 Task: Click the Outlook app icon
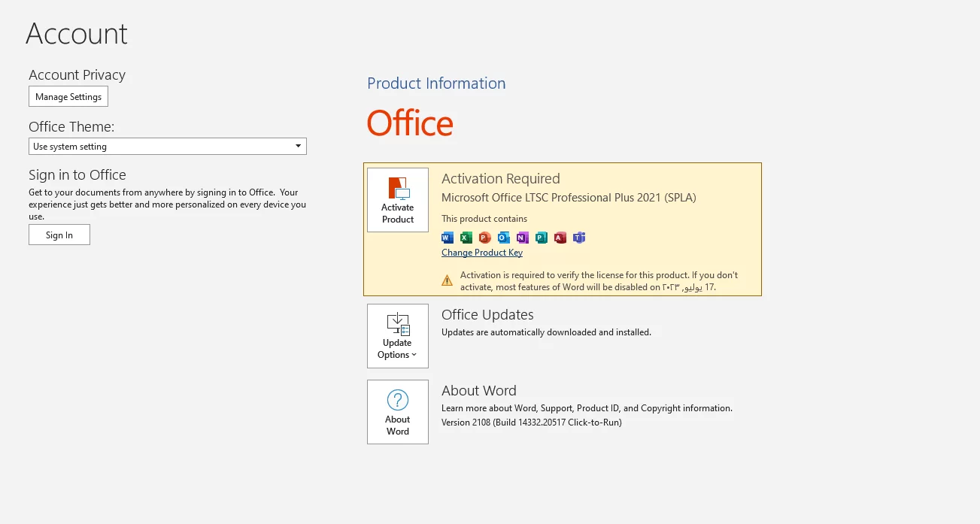coord(504,238)
